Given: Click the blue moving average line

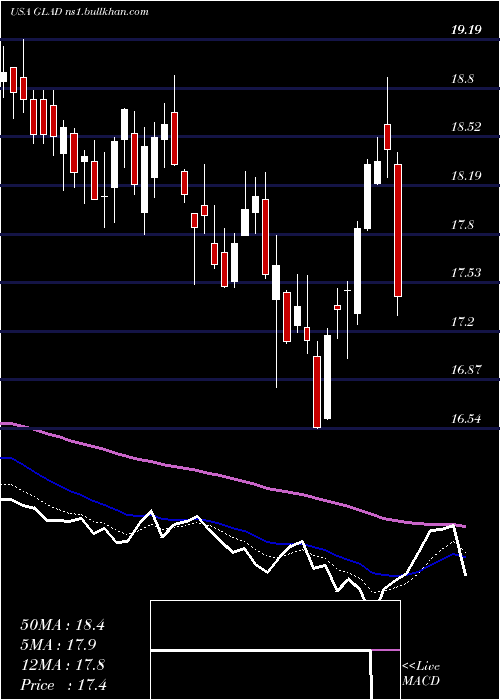Looking at the screenshot, I should (232, 529).
